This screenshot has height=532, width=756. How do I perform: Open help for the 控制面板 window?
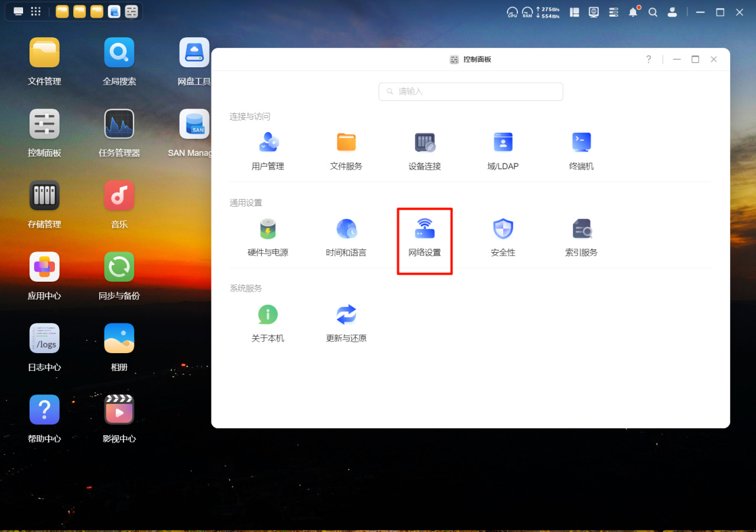649,59
